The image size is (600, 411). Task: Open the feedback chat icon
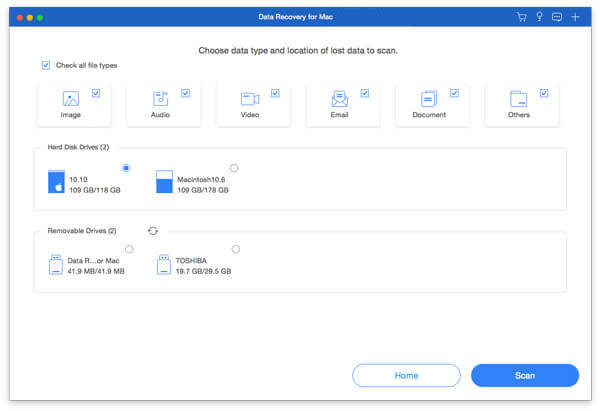[557, 17]
